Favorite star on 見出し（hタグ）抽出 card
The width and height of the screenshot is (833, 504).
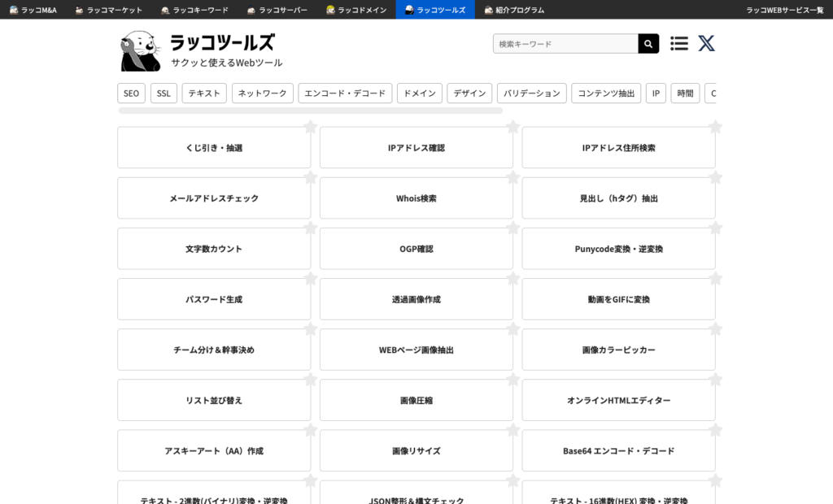715,177
